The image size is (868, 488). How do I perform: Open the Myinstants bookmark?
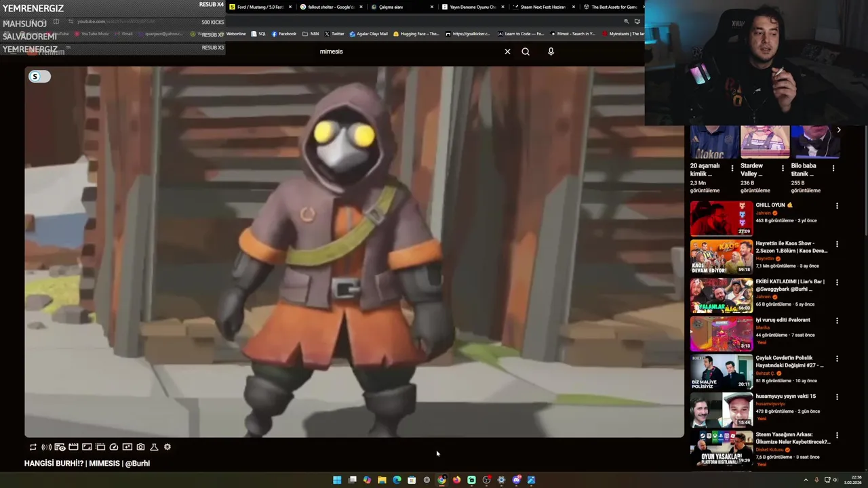tap(623, 34)
